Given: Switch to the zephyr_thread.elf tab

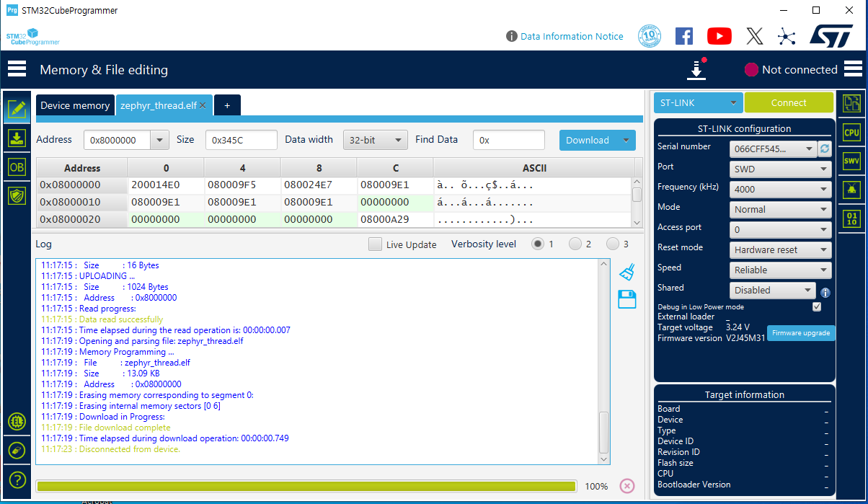Looking at the screenshot, I should (x=159, y=105).
